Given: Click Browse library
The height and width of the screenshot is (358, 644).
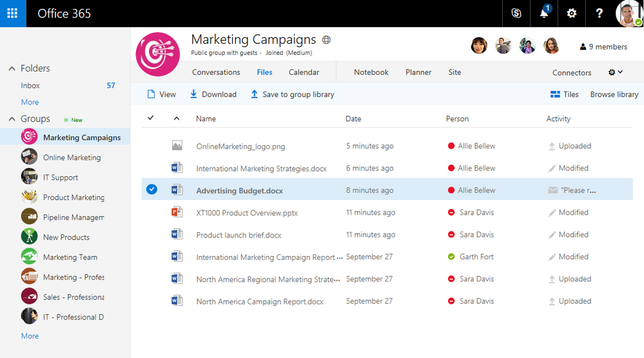Looking at the screenshot, I should tap(614, 94).
